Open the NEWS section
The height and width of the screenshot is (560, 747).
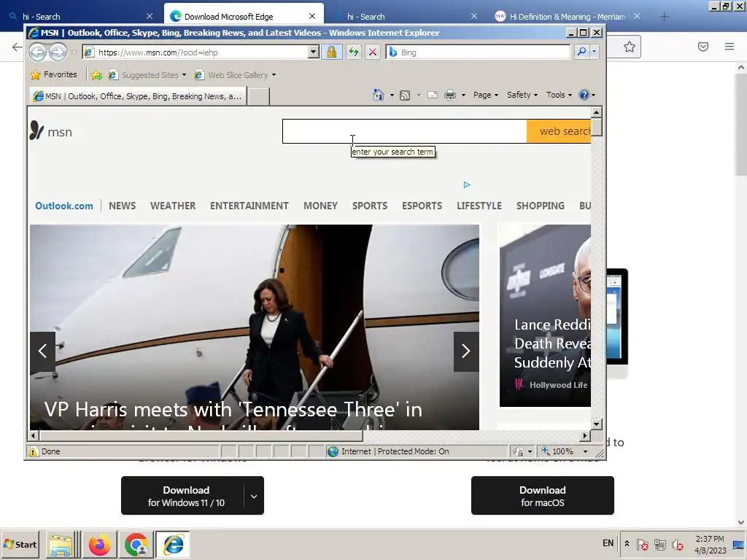coord(122,206)
